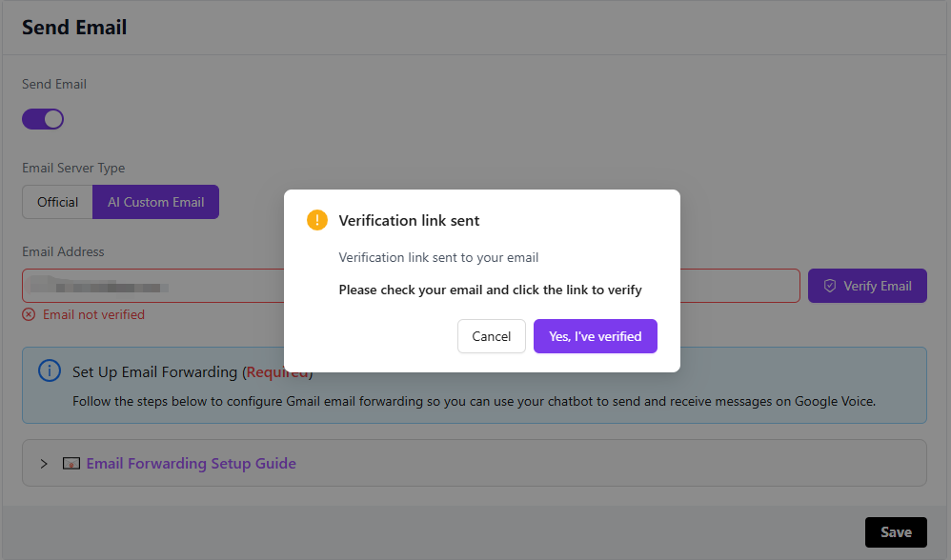Confirm with "Yes, I've verified"
Screen dimensions: 951x560
596,336
